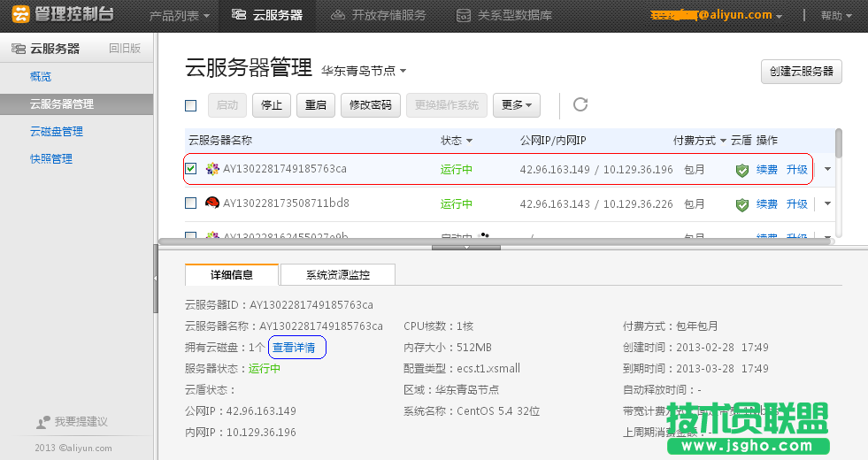Open 云服务器 in the top navigation

pos(267,16)
